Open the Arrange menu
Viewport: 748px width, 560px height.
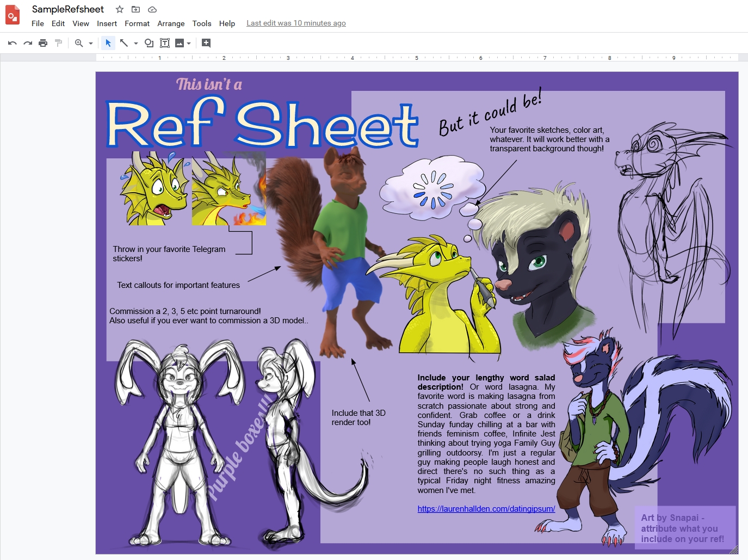pos(171,23)
